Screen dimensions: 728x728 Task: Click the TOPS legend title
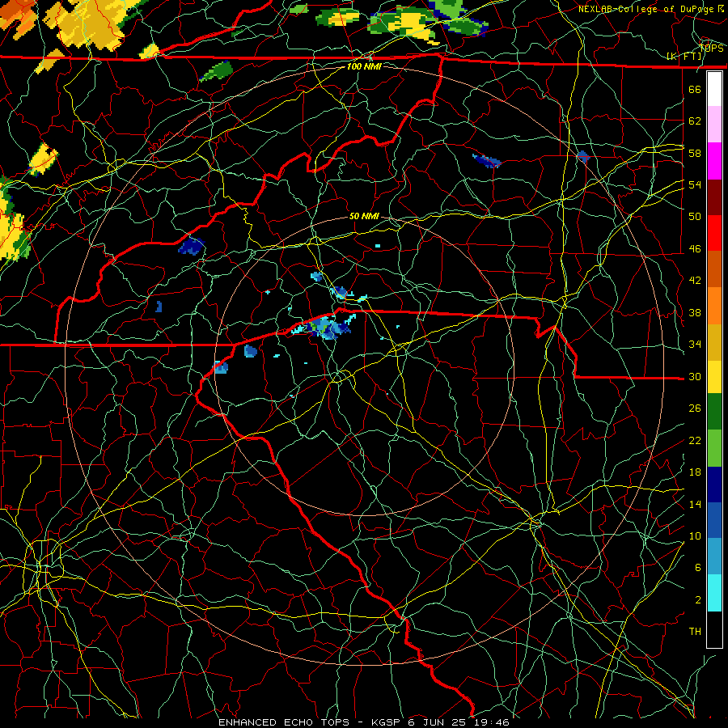point(711,48)
